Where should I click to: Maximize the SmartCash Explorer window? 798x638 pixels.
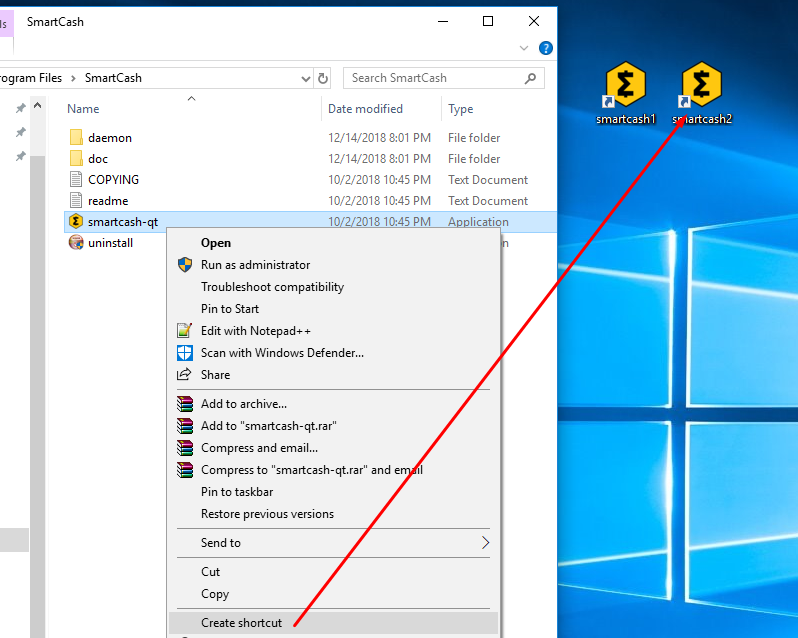click(488, 21)
